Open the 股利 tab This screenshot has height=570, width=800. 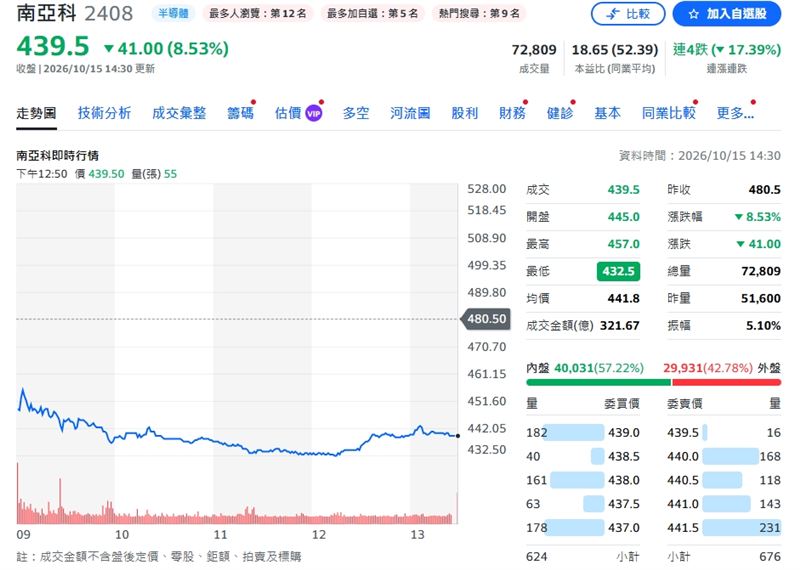464,113
